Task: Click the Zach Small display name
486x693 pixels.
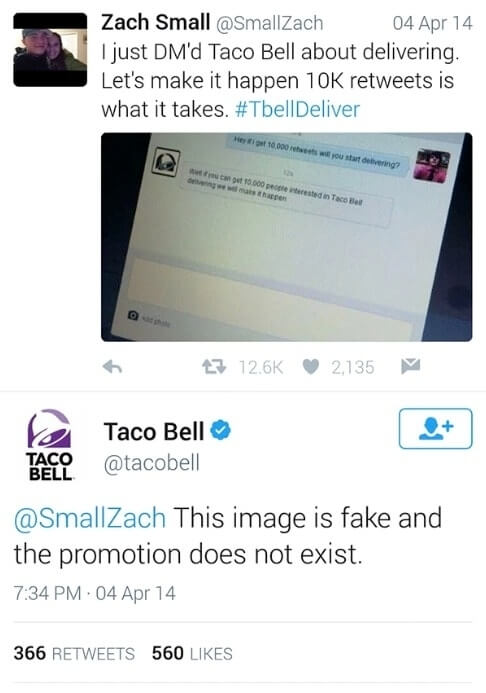Action: [x=156, y=23]
